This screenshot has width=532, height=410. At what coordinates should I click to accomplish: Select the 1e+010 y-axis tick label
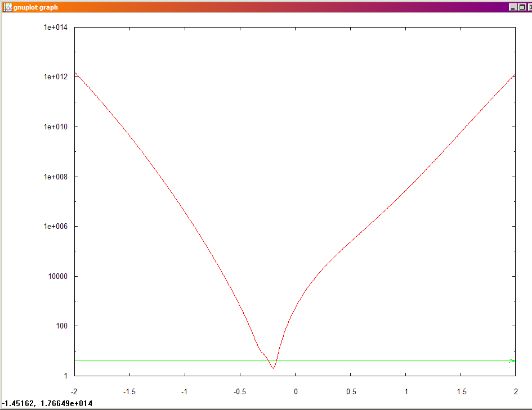tap(56, 127)
